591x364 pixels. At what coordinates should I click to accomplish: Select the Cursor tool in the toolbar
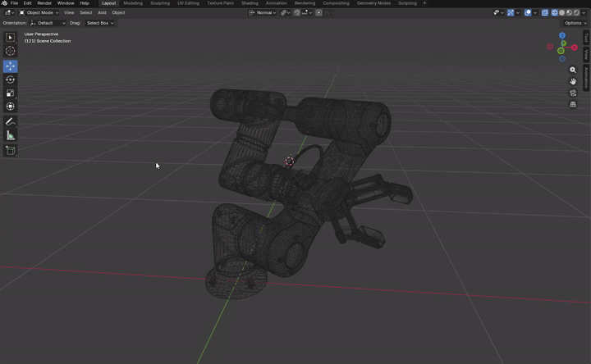coord(10,51)
